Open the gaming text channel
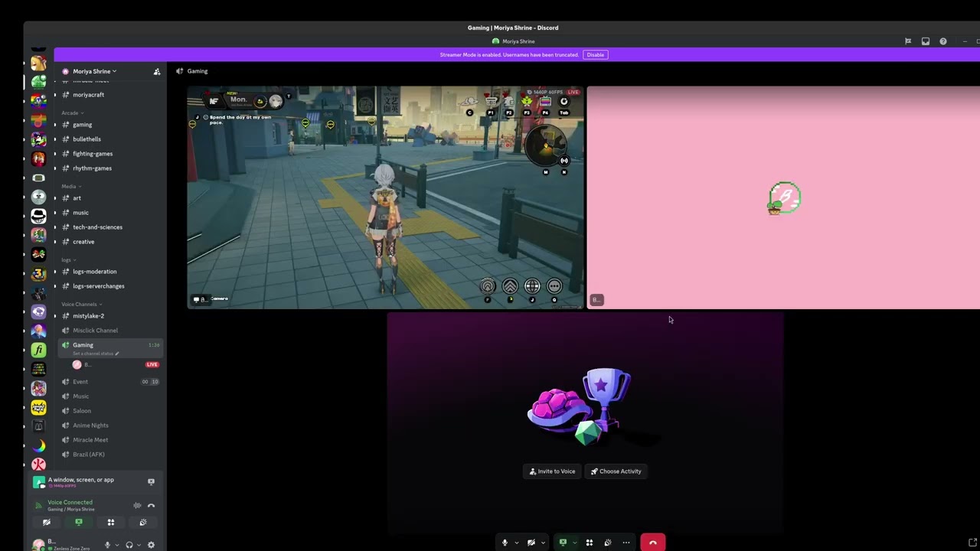Image resolution: width=980 pixels, height=551 pixels. pos(82,125)
